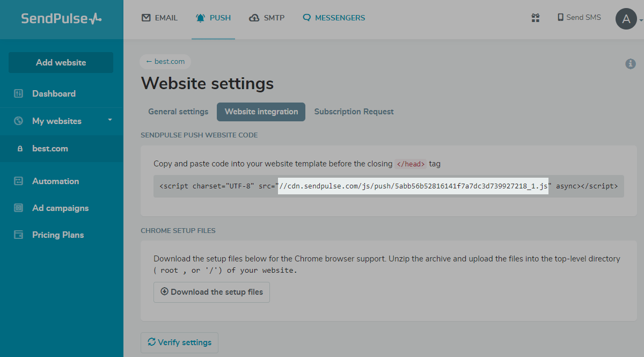Click the Automation icon
This screenshot has width=644, height=357.
(x=19, y=181)
